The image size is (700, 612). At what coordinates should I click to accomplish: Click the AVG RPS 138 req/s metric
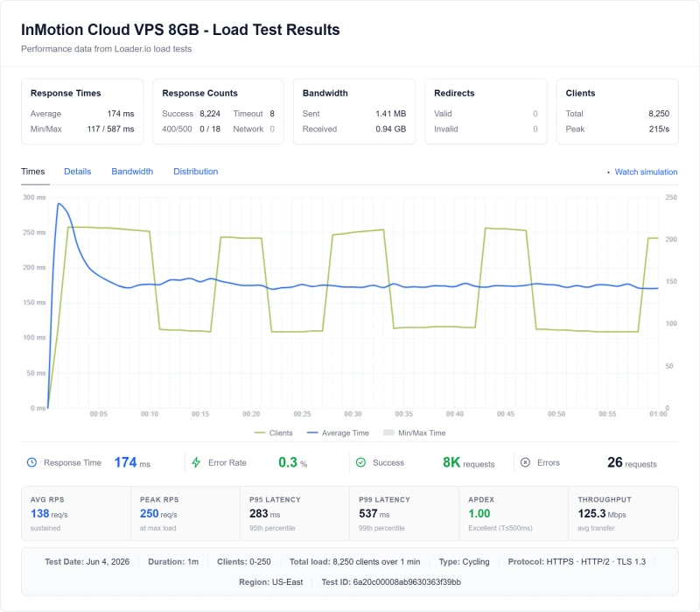[76, 513]
